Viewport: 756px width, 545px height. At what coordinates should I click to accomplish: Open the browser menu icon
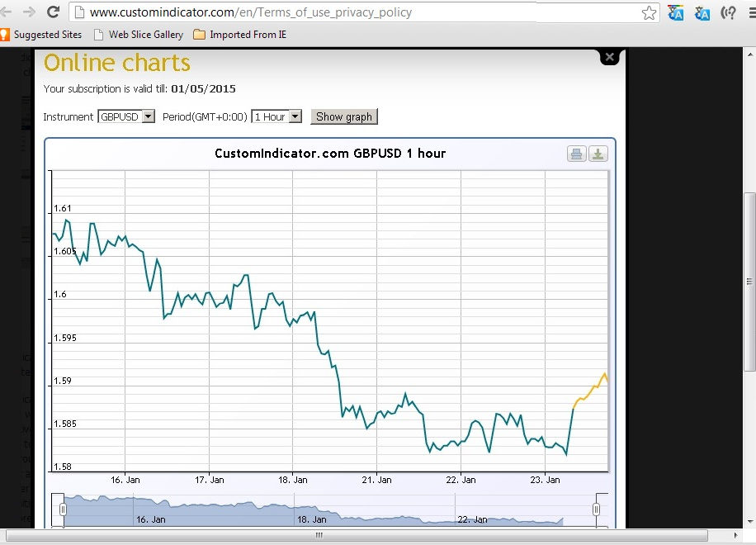click(x=752, y=12)
